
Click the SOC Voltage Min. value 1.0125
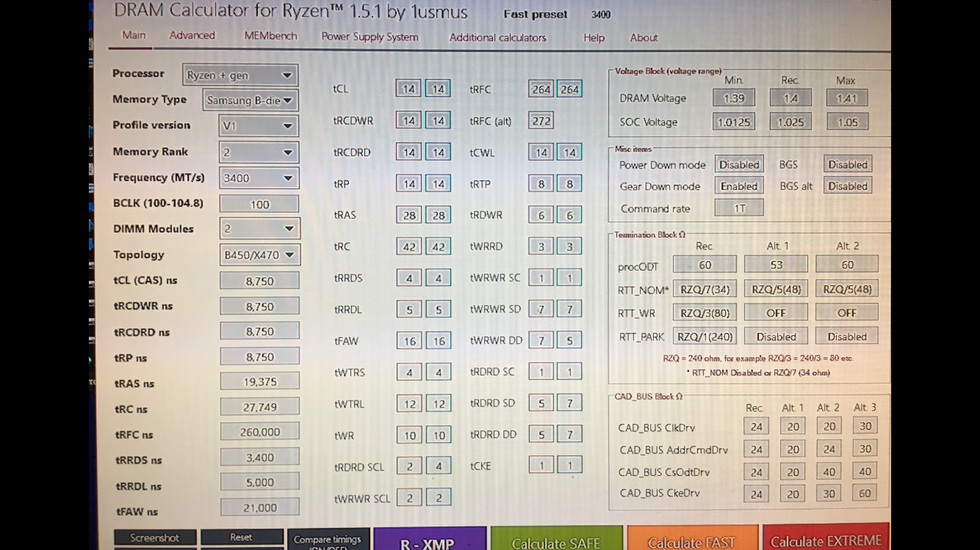[x=733, y=122]
